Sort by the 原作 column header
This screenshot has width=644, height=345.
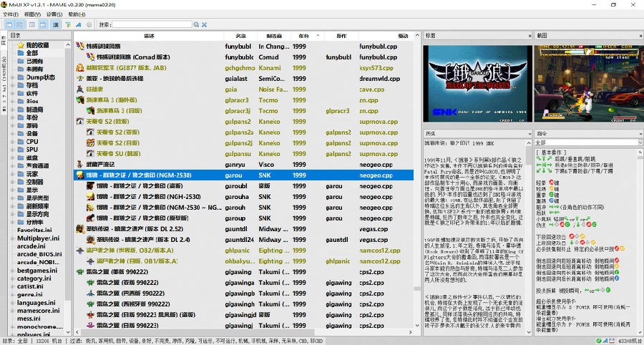pos(341,36)
